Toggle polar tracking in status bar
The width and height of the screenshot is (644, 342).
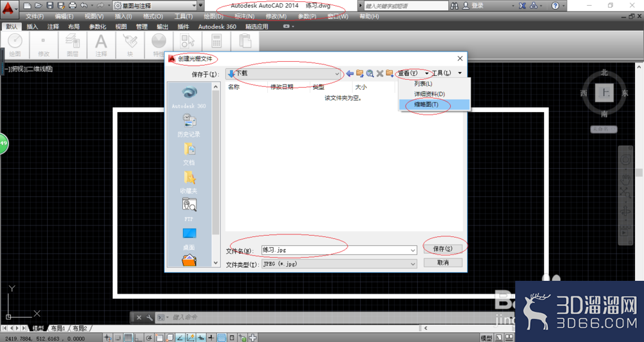pos(149,338)
